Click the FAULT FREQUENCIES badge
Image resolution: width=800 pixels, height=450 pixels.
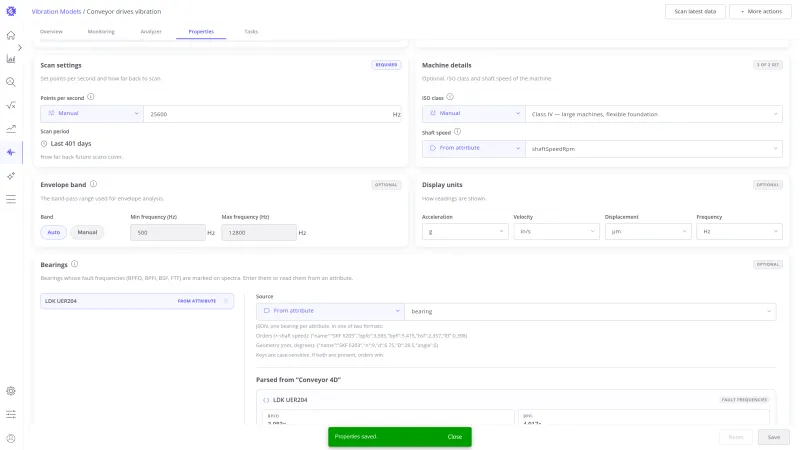744,400
